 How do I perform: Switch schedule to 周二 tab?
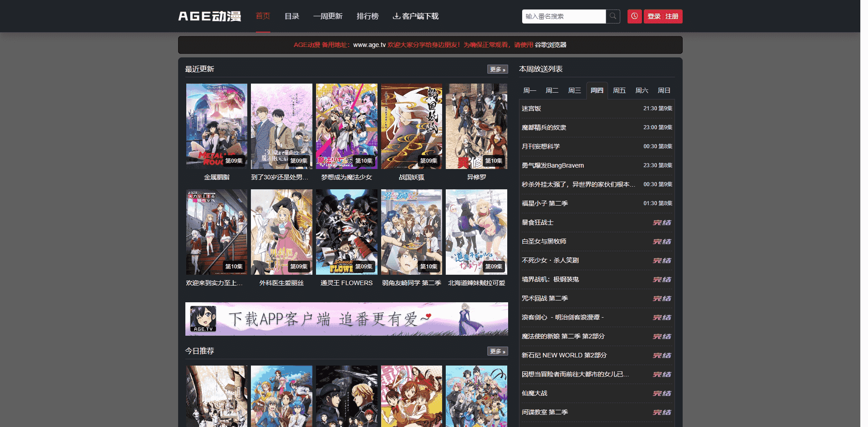pyautogui.click(x=552, y=90)
